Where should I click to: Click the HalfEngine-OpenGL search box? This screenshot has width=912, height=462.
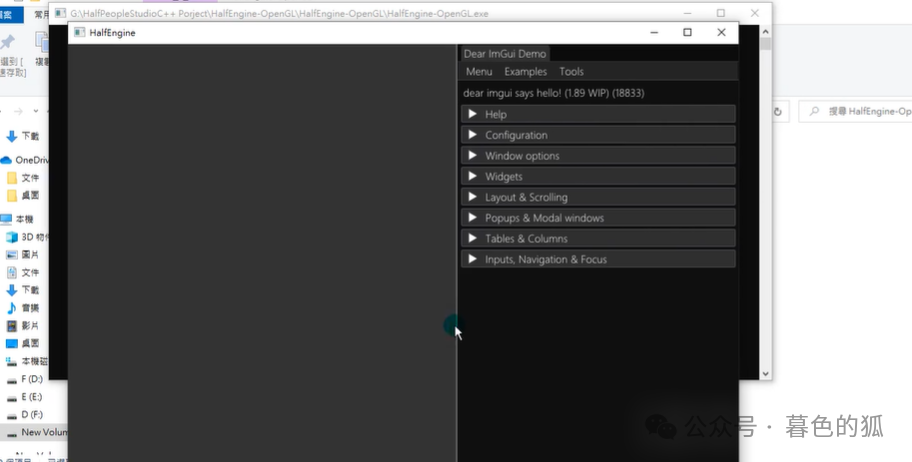pyautogui.click(x=855, y=111)
